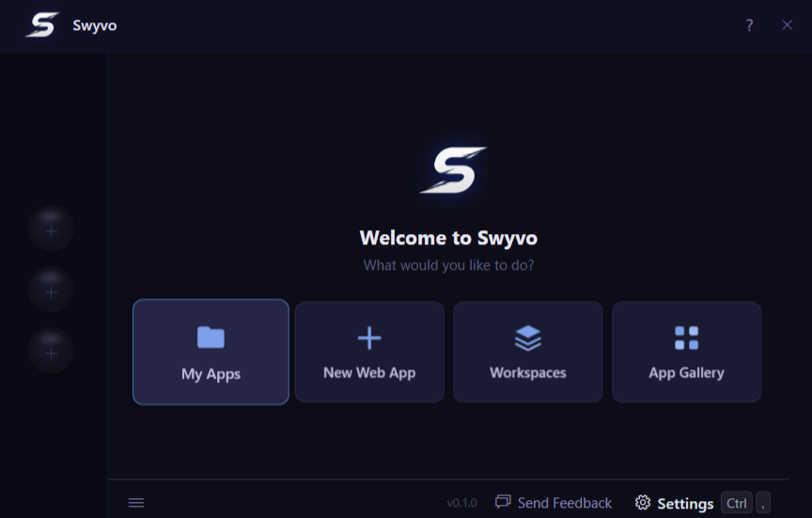Open the My Apps card
This screenshot has width=812, height=518.
(211, 352)
